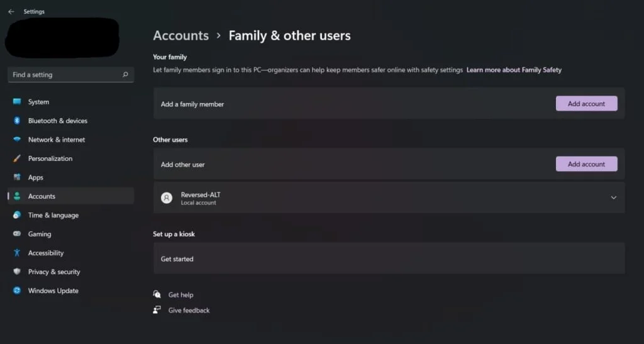Open Network & internet via its wifi icon
Viewport: 644px width, 344px height.
(x=17, y=140)
